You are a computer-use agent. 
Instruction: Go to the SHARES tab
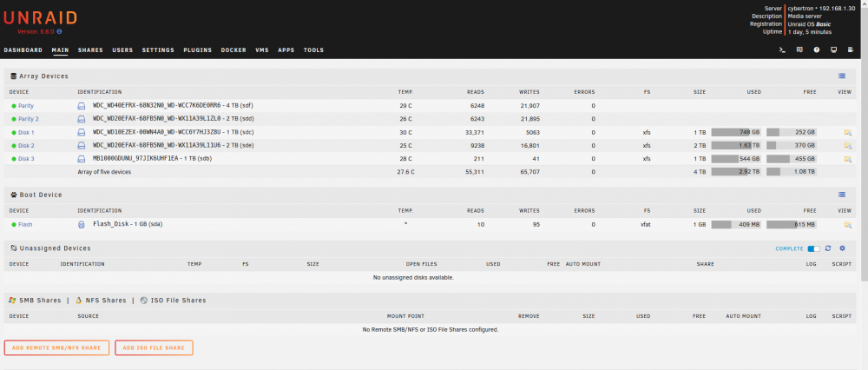click(90, 50)
